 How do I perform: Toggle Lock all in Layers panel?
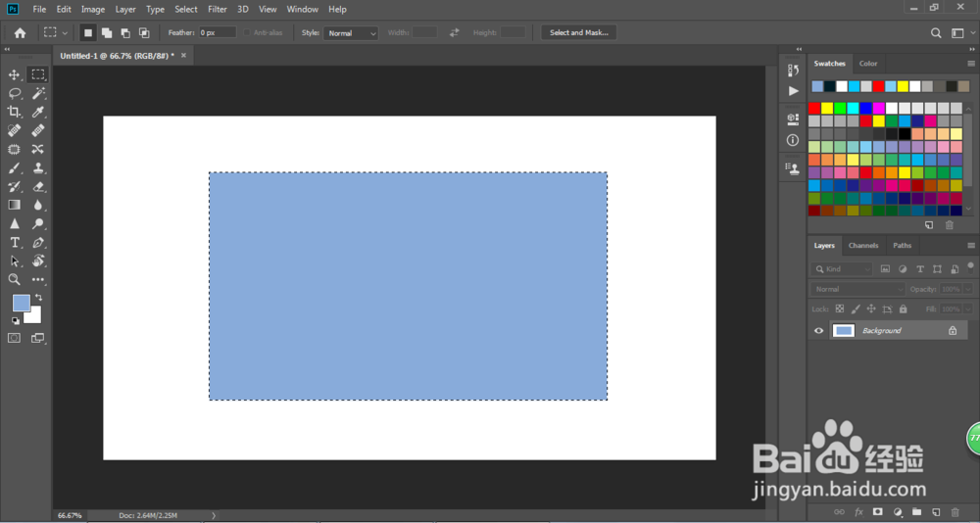click(904, 309)
